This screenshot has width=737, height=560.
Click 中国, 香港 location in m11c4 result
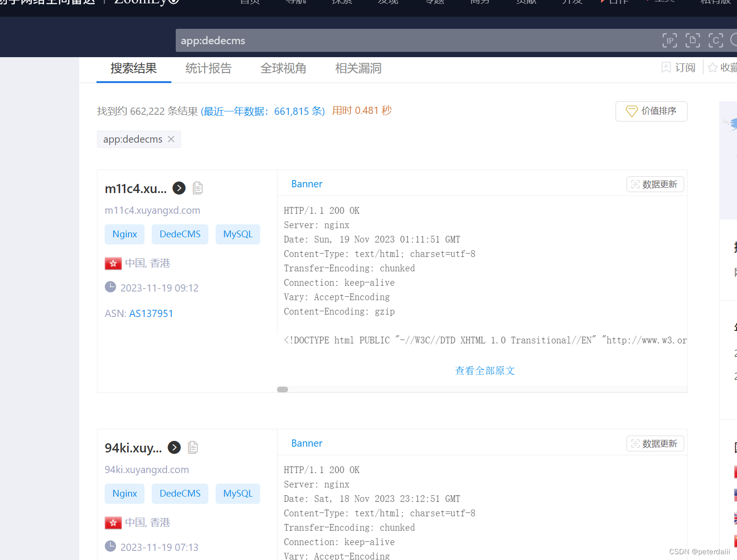click(x=148, y=263)
